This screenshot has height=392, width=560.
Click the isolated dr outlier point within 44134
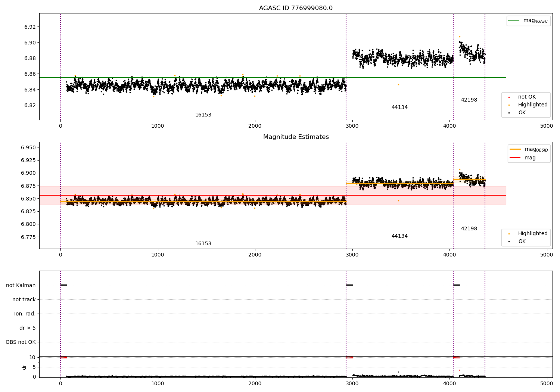pyautogui.click(x=398, y=372)
